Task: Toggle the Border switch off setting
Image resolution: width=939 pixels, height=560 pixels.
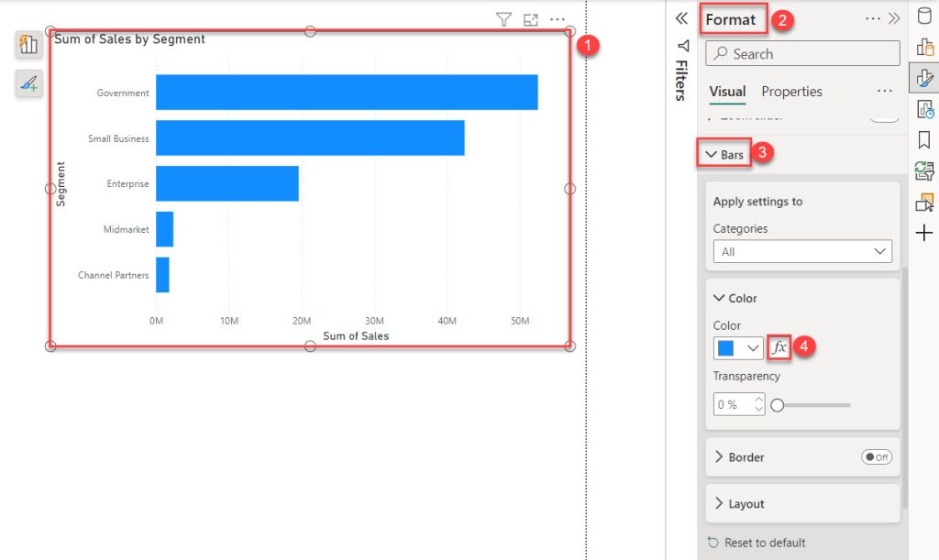Action: pyautogui.click(x=877, y=456)
